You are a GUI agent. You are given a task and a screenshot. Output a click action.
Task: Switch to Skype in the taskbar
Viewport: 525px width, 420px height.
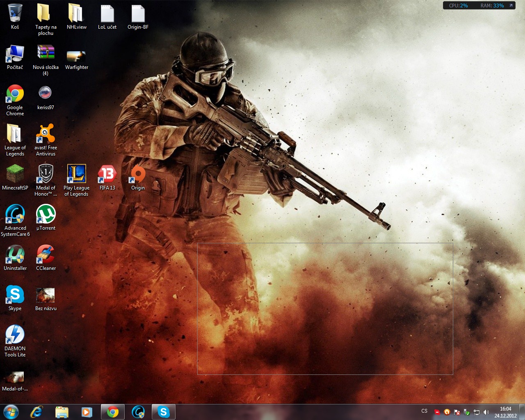click(x=163, y=412)
